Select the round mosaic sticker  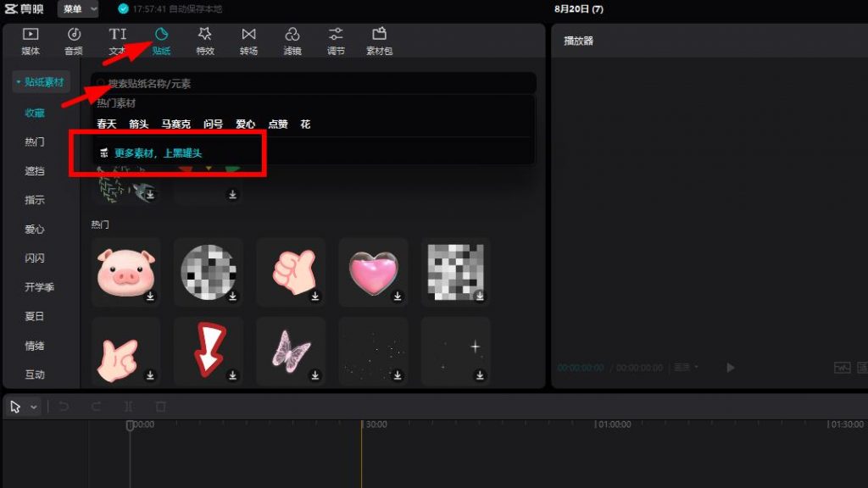coord(209,272)
